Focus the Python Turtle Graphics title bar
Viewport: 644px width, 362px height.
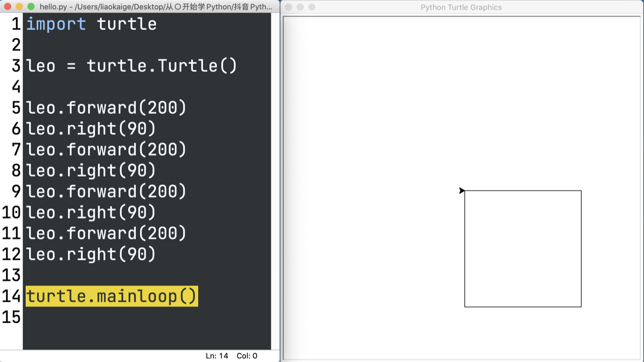click(x=461, y=7)
